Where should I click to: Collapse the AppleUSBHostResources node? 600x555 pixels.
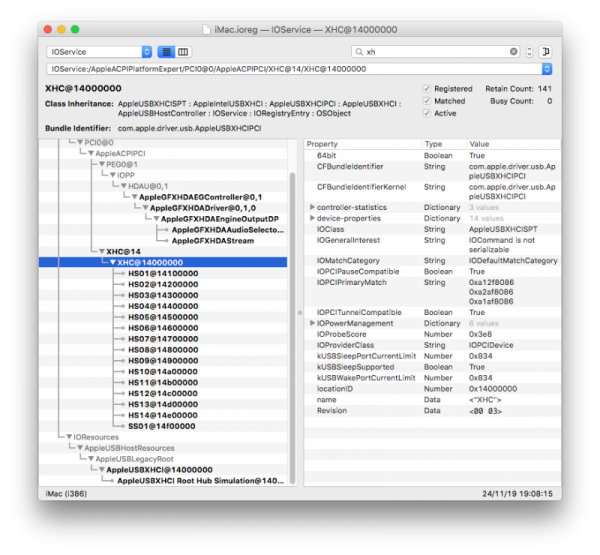(80, 448)
